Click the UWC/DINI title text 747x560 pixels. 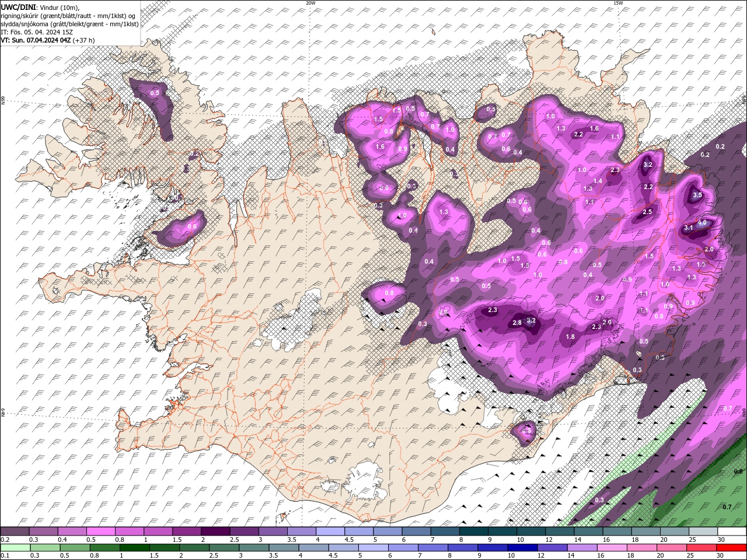click(x=18, y=6)
